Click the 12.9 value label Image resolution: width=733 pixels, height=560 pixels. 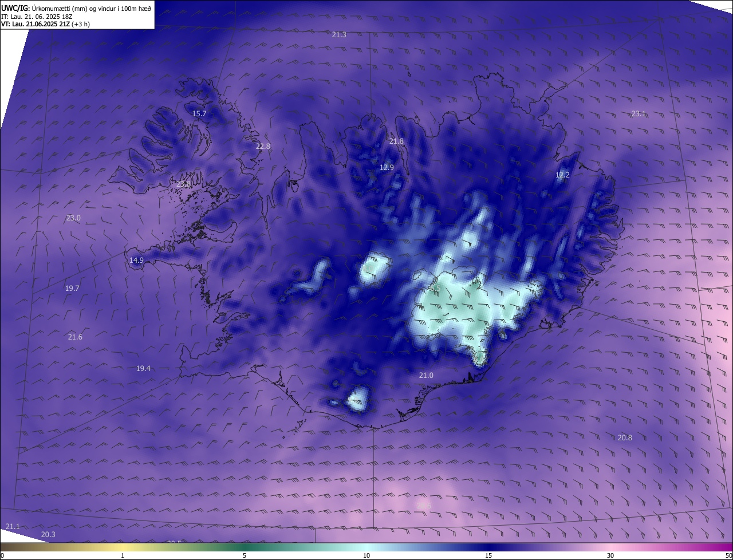coord(387,168)
